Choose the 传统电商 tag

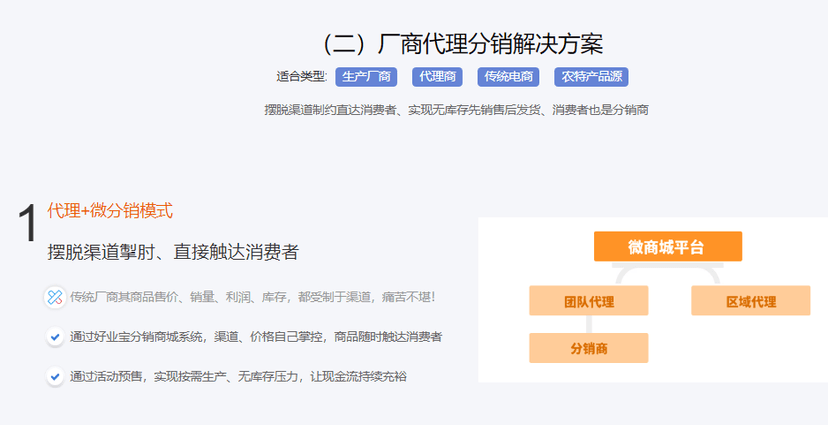point(509,76)
